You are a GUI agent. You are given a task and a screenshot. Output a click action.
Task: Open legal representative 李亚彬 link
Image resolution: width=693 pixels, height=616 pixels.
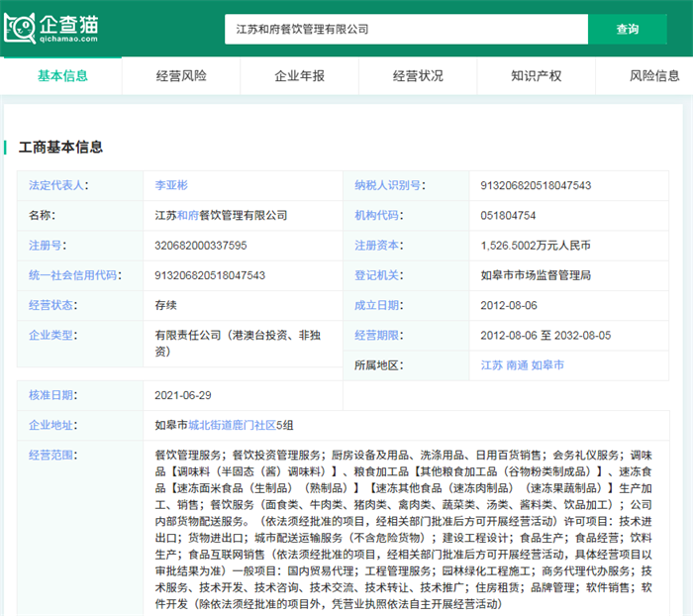point(171,185)
